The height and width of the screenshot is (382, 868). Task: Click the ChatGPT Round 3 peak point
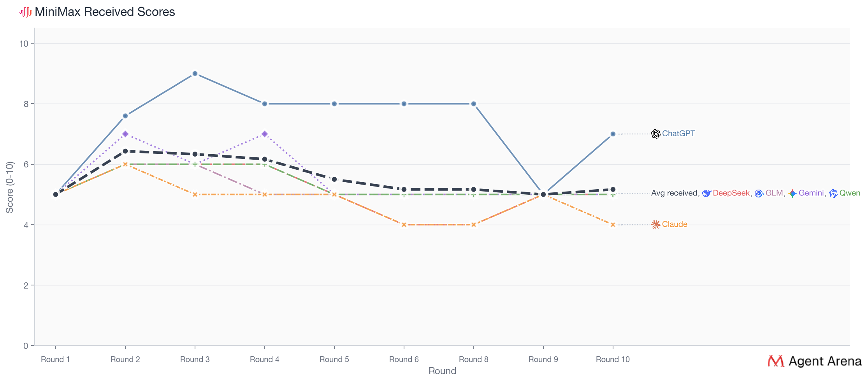(x=195, y=74)
